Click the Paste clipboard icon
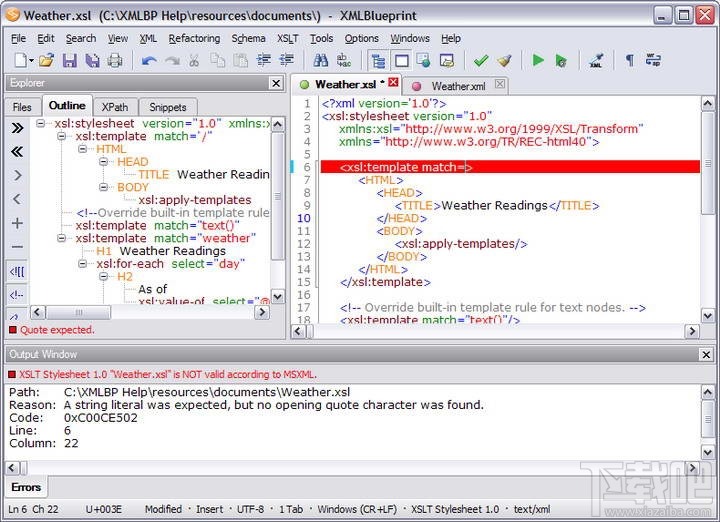This screenshot has width=720, height=522. point(240,60)
